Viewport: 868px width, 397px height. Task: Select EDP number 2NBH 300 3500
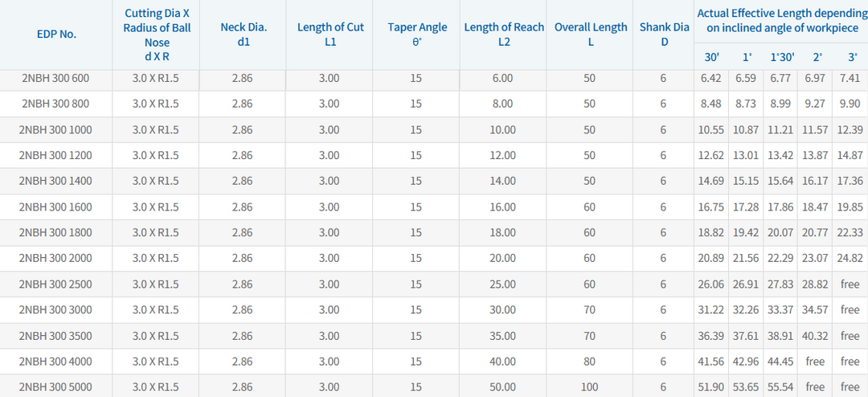tap(55, 336)
